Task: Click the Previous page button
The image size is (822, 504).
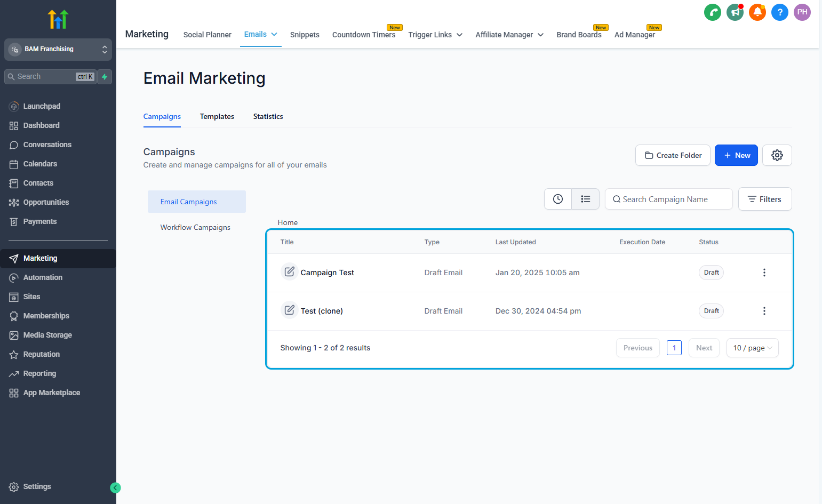Action: [638, 348]
